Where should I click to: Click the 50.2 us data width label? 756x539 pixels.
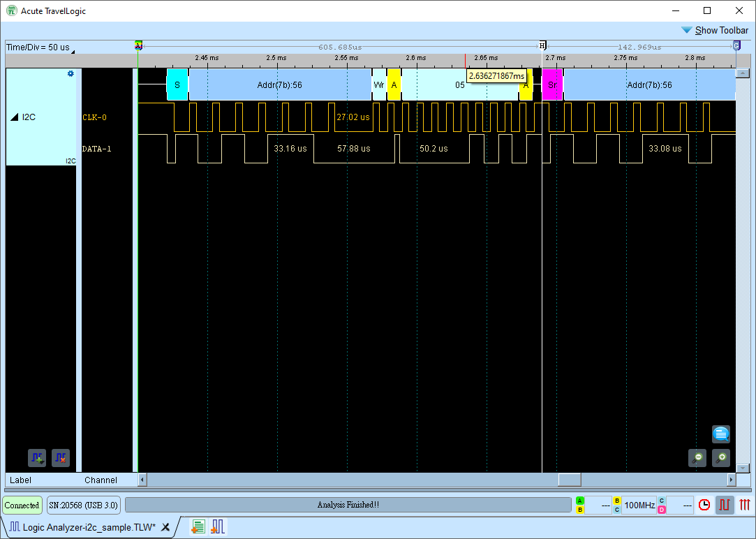(x=433, y=149)
